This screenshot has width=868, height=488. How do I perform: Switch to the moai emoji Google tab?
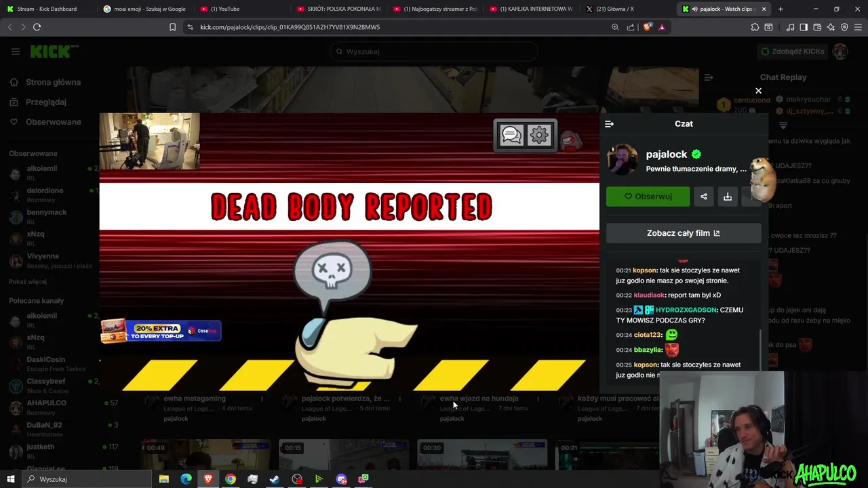click(144, 9)
